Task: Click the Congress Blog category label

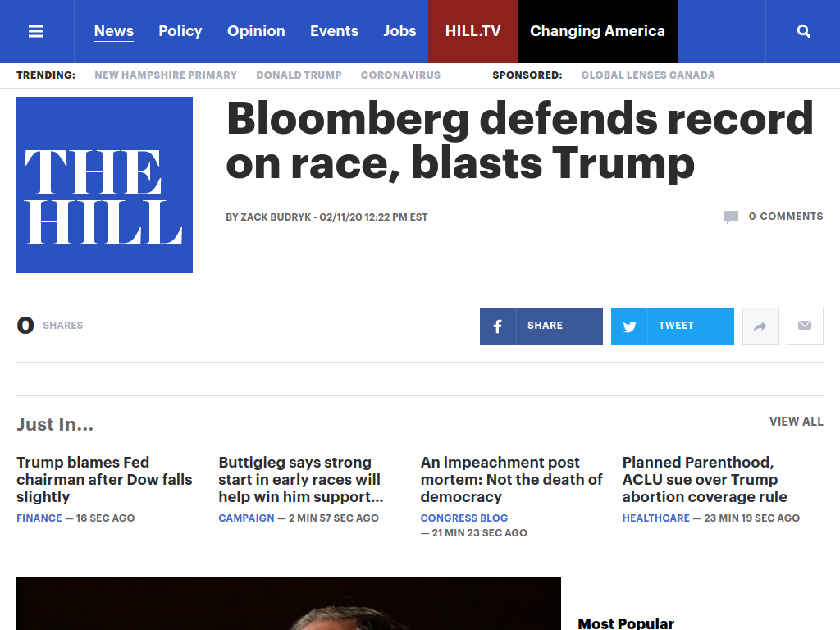Action: (x=464, y=518)
